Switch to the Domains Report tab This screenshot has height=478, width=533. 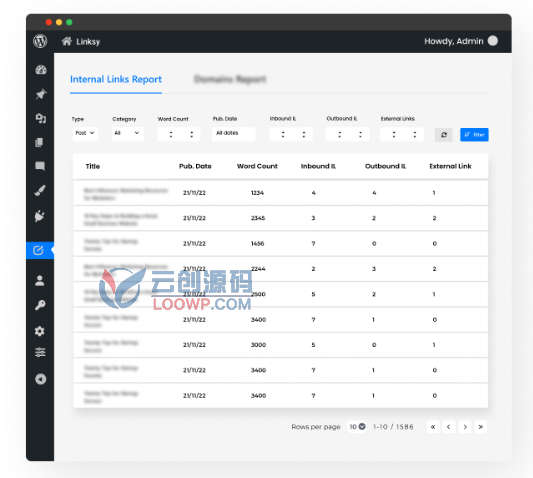230,79
